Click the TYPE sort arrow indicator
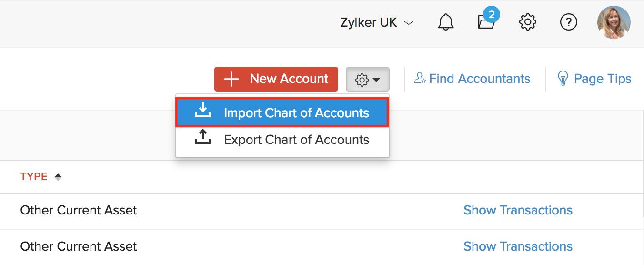 coord(58,177)
